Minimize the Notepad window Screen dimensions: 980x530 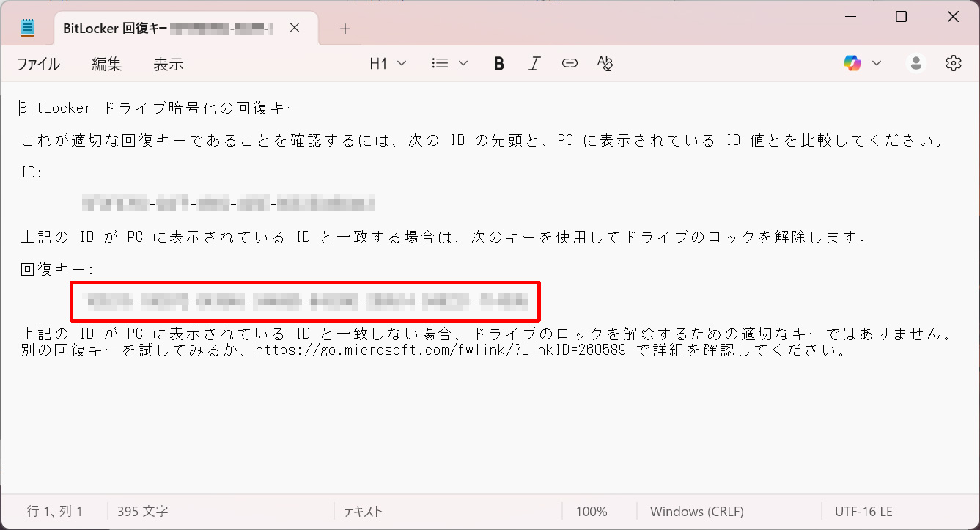(850, 17)
